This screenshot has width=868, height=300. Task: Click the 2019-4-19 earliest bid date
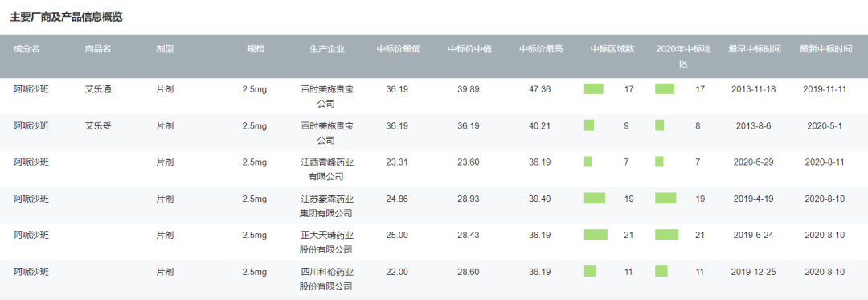(x=753, y=199)
